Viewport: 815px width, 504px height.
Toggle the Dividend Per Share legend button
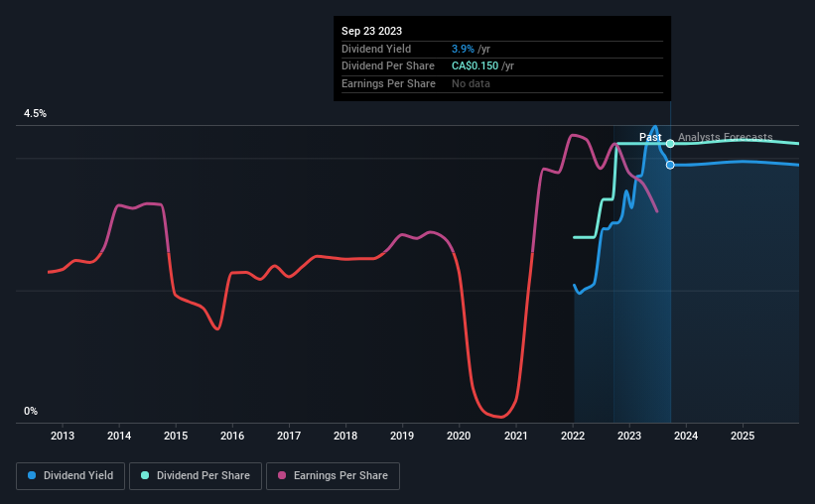pyautogui.click(x=195, y=475)
